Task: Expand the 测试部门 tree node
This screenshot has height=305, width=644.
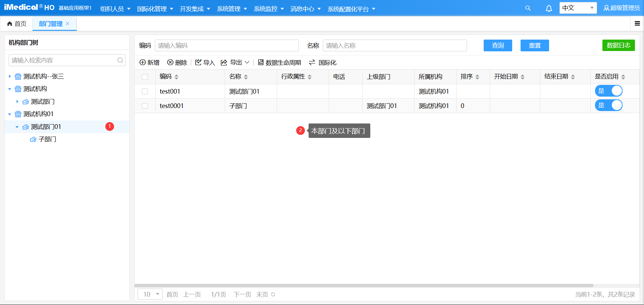Action: click(x=17, y=101)
